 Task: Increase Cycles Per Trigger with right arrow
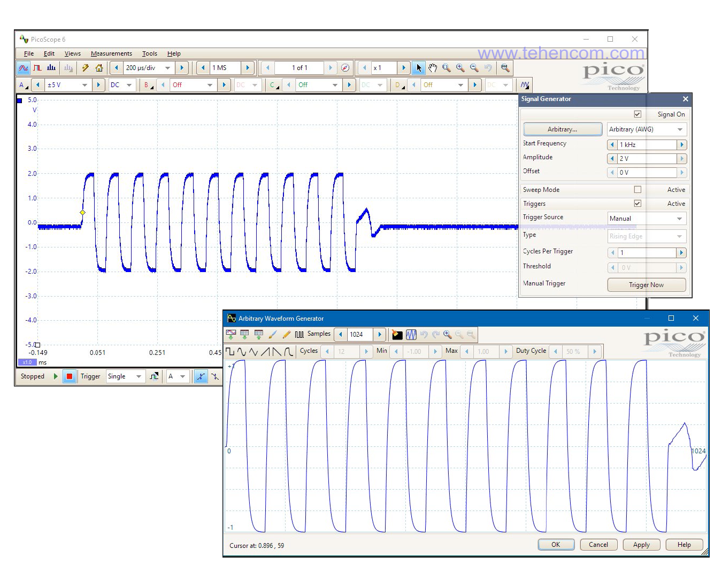coord(681,253)
